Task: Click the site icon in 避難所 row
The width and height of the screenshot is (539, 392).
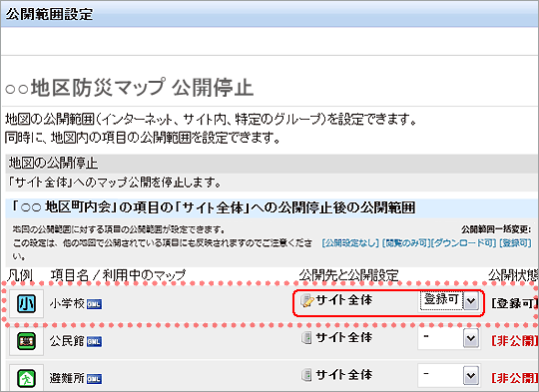Action: coord(306,375)
